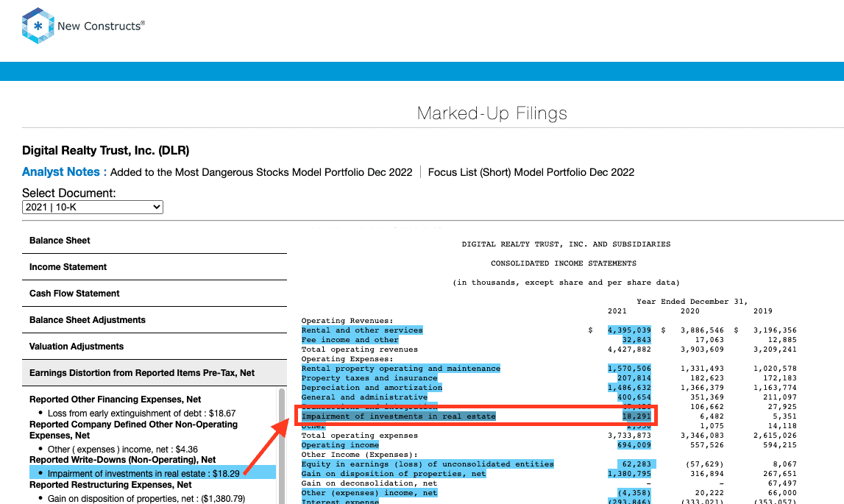This screenshot has height=504, width=844.
Task: Click Impairment of investments in real estate line
Action: pos(398,416)
